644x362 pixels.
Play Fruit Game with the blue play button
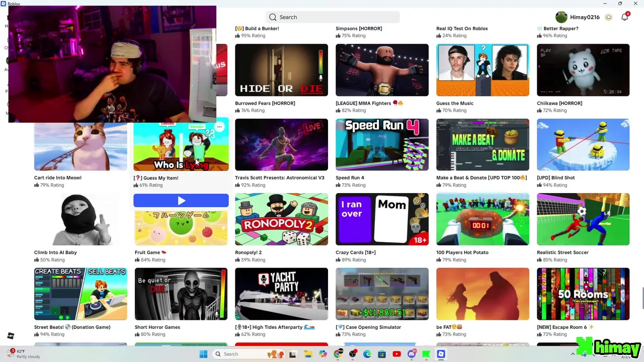point(181,201)
